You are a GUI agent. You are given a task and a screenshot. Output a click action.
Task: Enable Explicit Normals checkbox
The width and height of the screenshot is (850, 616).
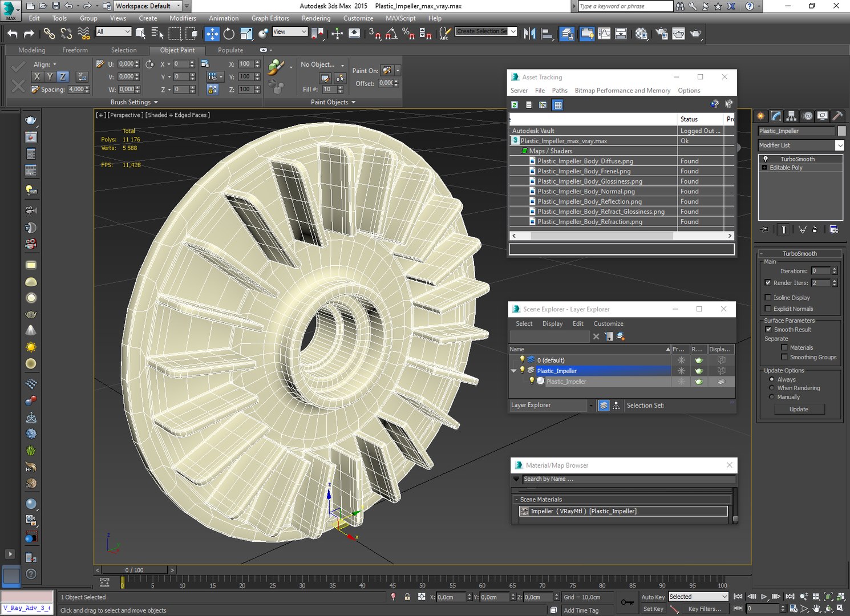768,309
